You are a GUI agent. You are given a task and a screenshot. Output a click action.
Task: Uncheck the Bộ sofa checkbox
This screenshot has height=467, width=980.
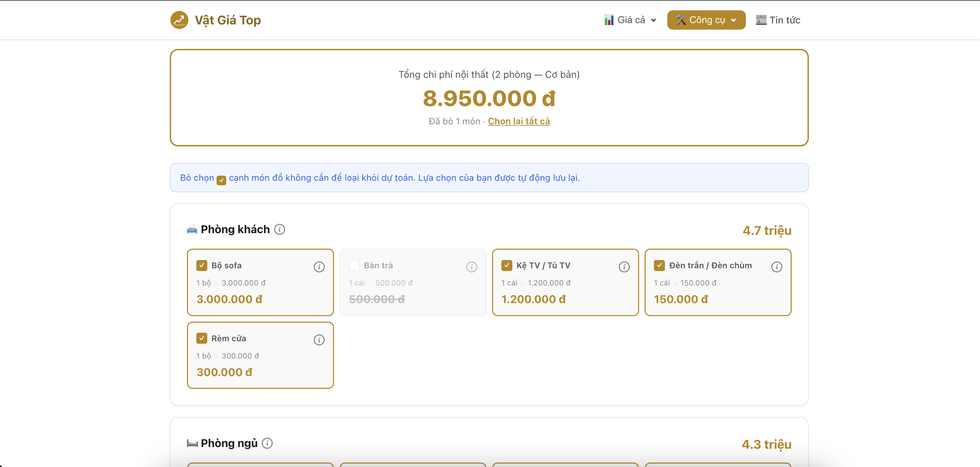pyautogui.click(x=202, y=265)
